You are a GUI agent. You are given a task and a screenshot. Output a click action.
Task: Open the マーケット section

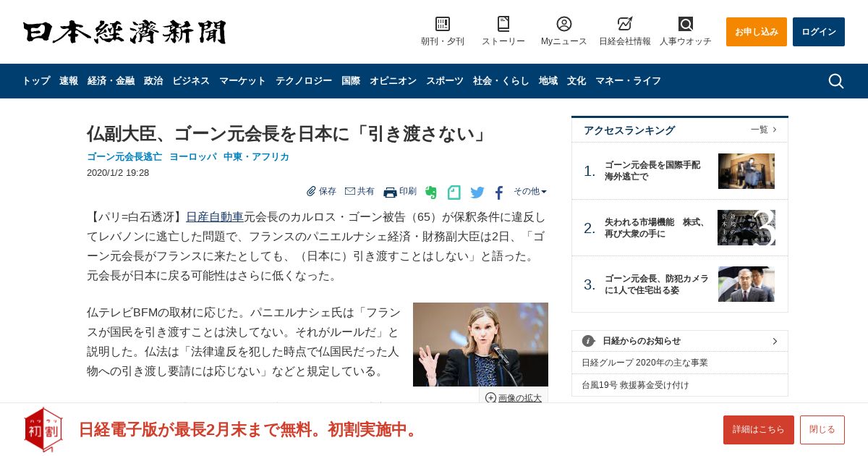click(242, 81)
